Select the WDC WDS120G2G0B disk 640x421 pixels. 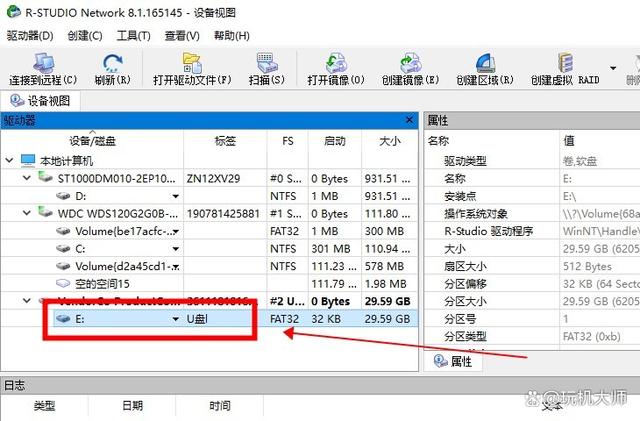[118, 214]
